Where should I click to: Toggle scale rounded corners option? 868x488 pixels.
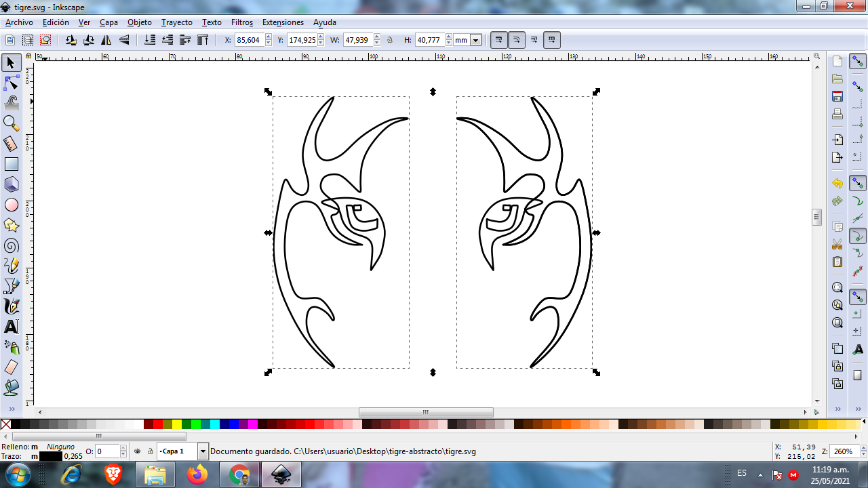pyautogui.click(x=517, y=40)
